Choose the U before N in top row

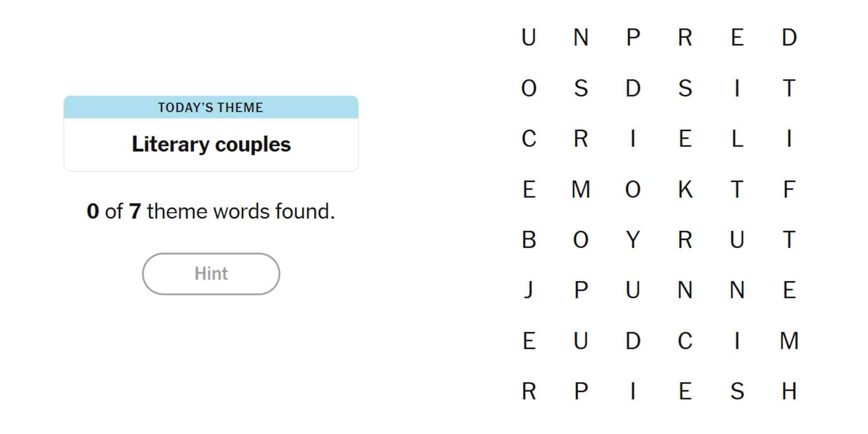[x=529, y=38]
